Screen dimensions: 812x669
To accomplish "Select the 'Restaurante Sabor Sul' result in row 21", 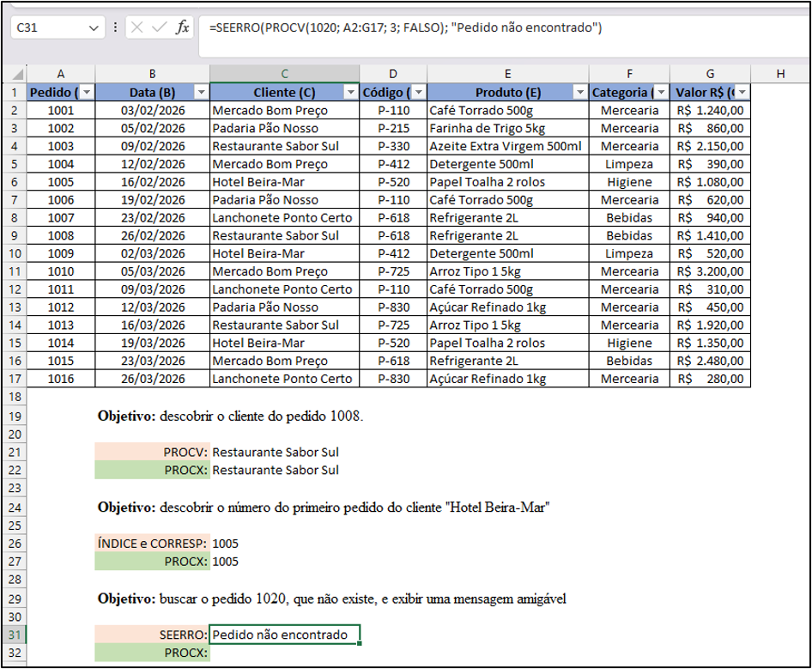I will 284,453.
